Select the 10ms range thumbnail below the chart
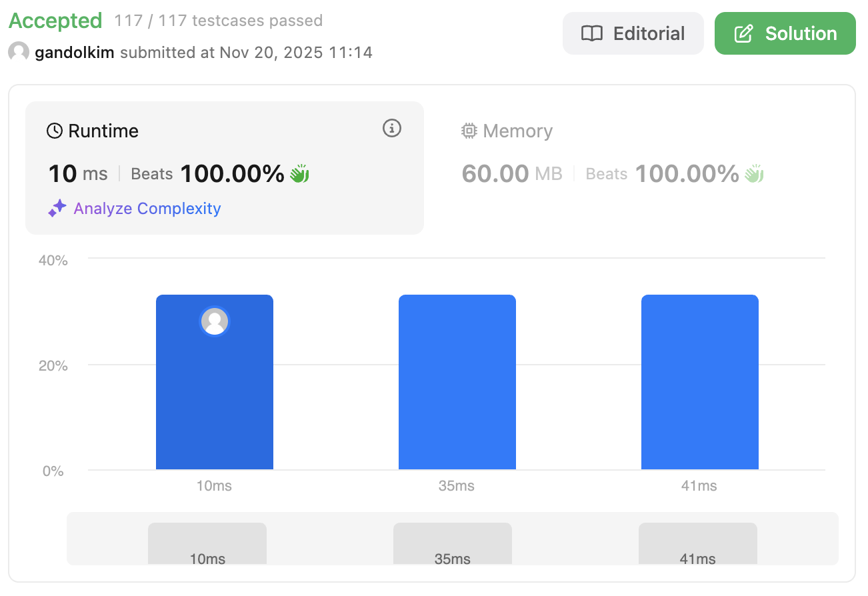Image resolution: width=868 pixels, height=596 pixels. tap(207, 544)
